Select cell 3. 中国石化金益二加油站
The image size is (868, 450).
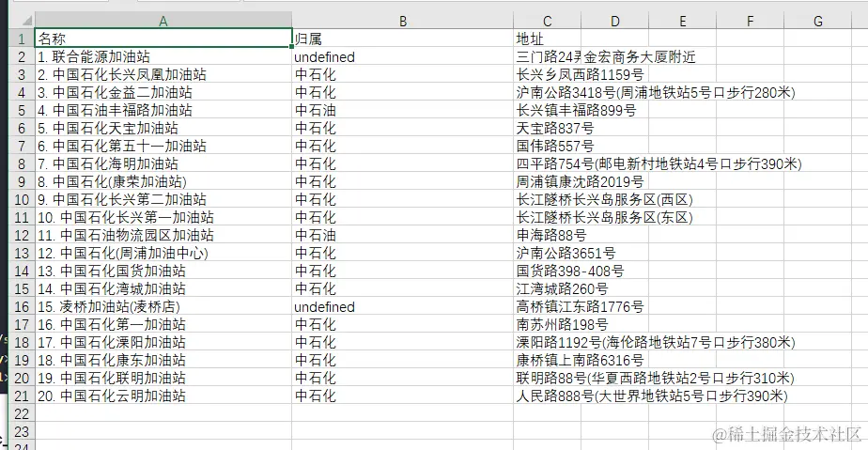click(163, 92)
